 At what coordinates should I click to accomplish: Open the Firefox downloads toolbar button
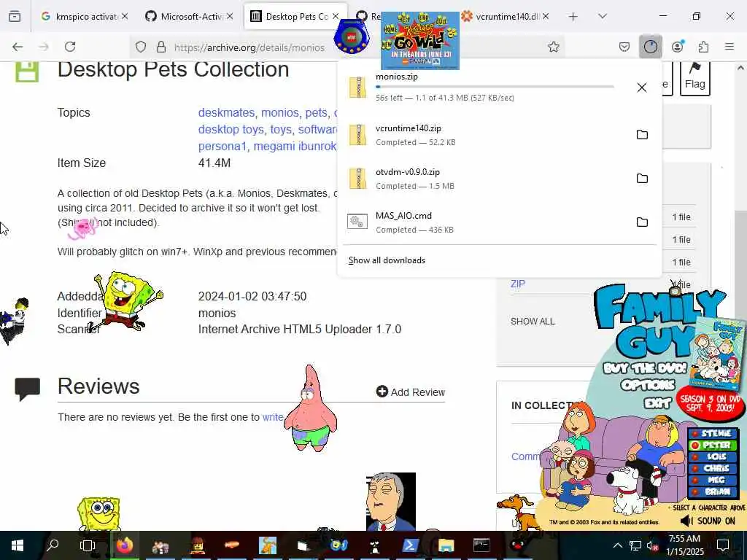point(650,47)
